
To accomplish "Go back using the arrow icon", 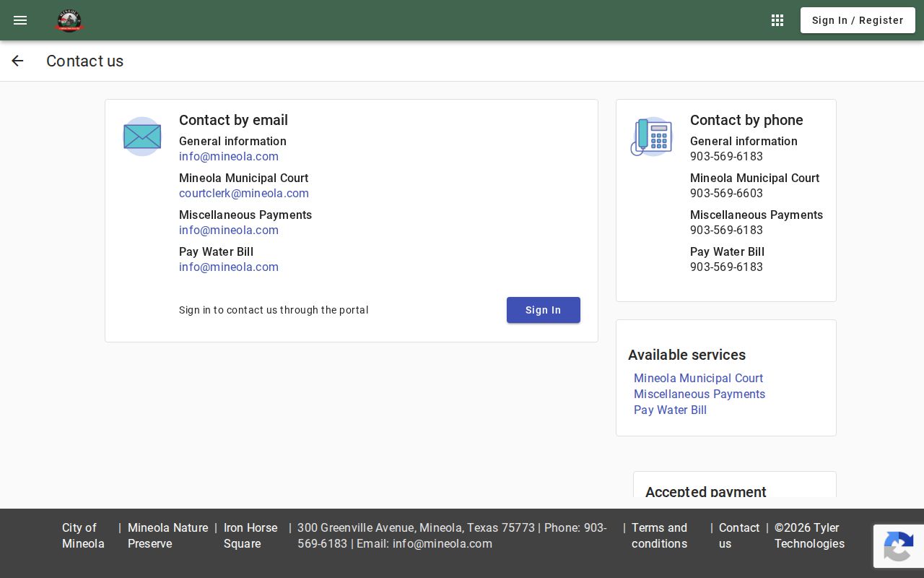I will pyautogui.click(x=17, y=61).
